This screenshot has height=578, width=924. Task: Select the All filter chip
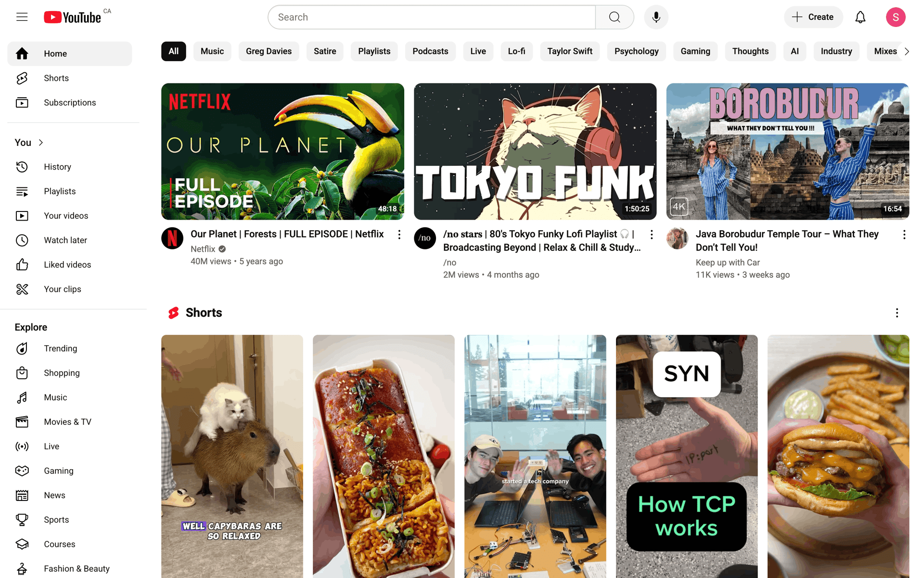pyautogui.click(x=174, y=52)
